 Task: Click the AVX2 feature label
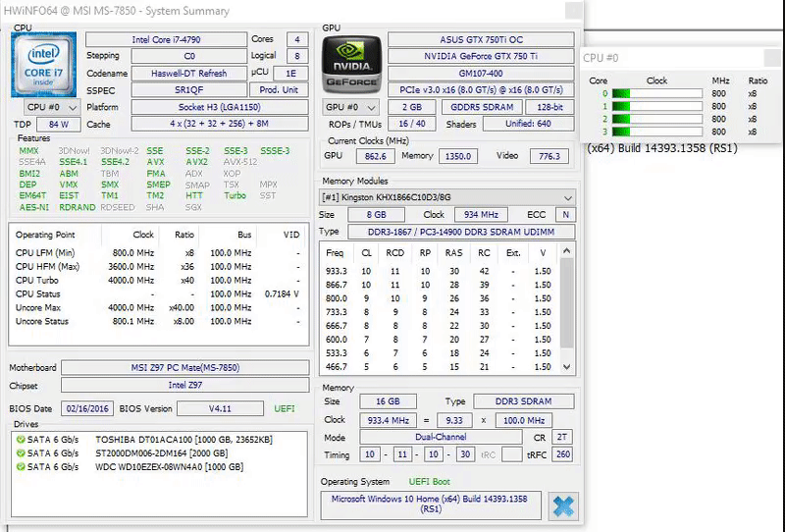(x=197, y=162)
